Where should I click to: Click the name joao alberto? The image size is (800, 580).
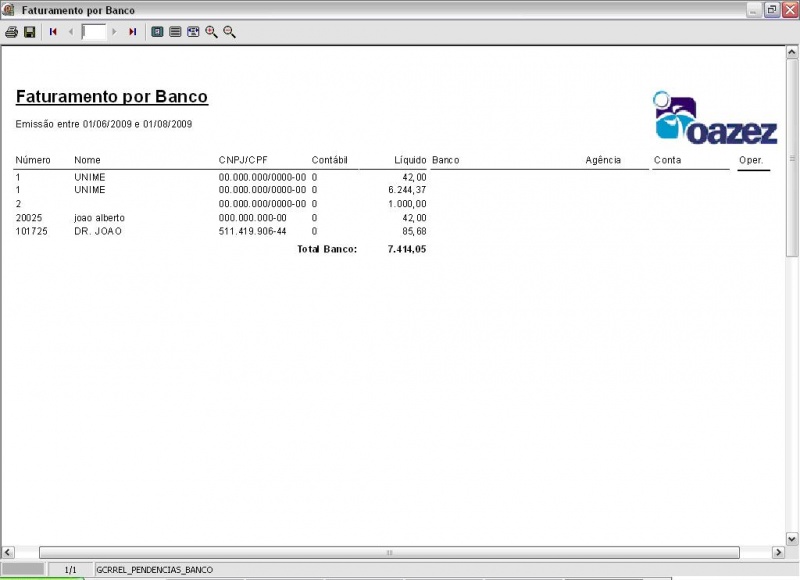pos(99,218)
